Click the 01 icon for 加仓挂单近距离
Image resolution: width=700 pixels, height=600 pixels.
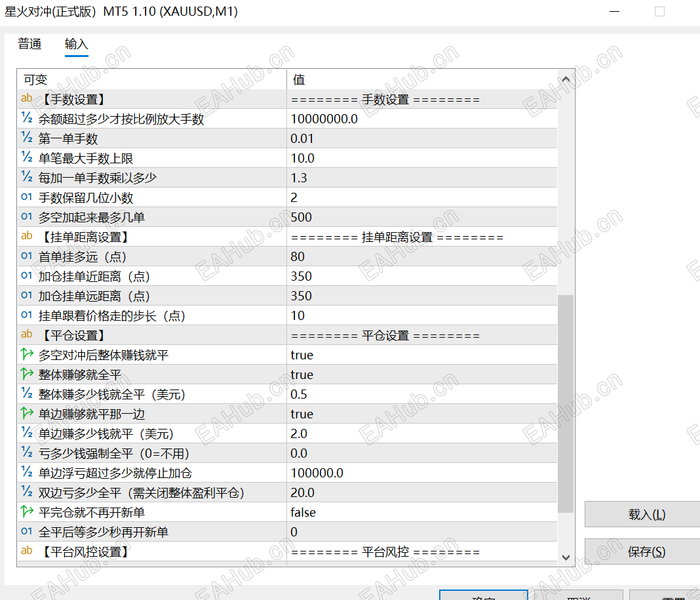tap(27, 275)
